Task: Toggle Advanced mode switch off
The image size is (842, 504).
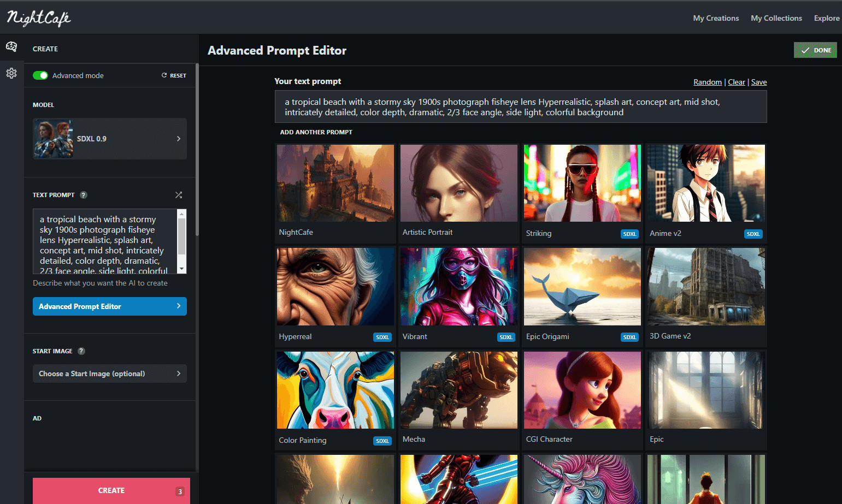Action: [40, 75]
